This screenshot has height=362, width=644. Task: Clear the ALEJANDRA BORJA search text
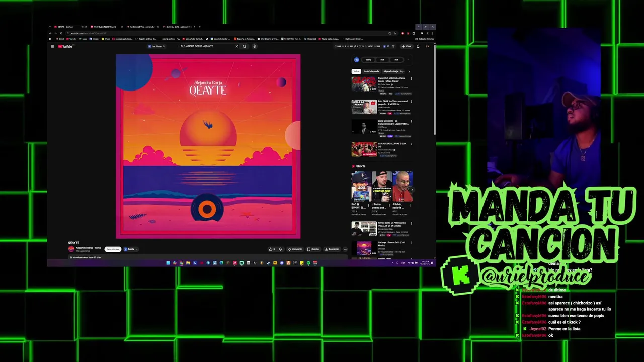237,46
